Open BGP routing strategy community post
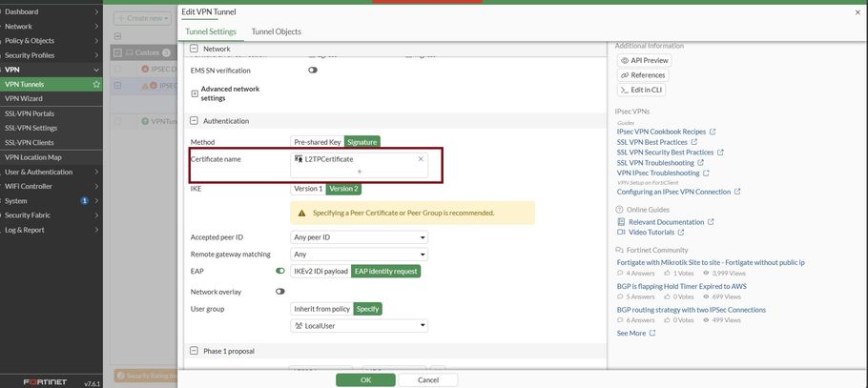The image size is (868, 388). coord(692,310)
